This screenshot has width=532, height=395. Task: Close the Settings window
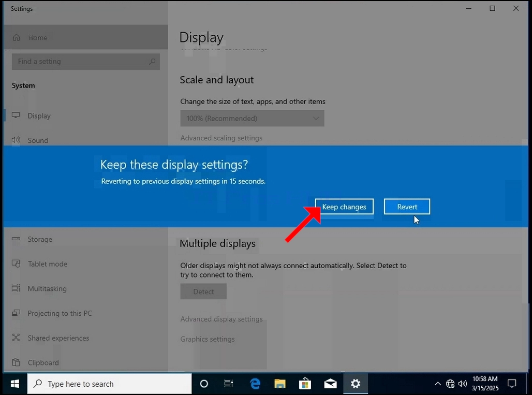coord(516,8)
